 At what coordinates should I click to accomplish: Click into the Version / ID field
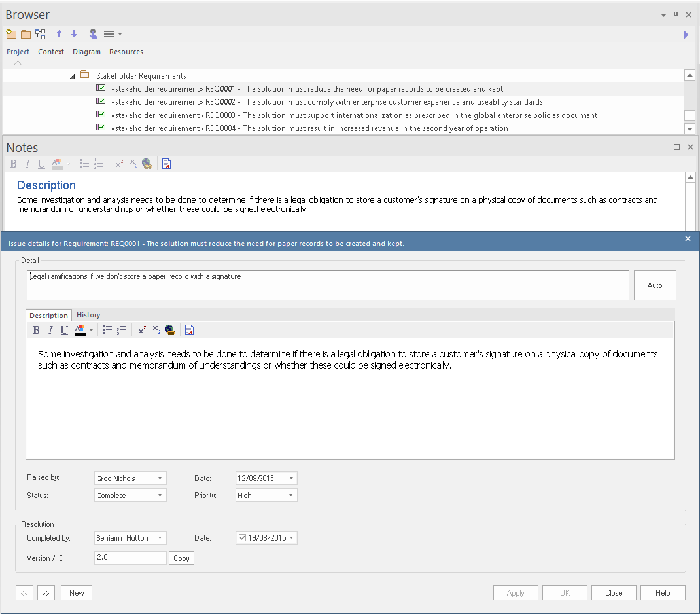130,558
